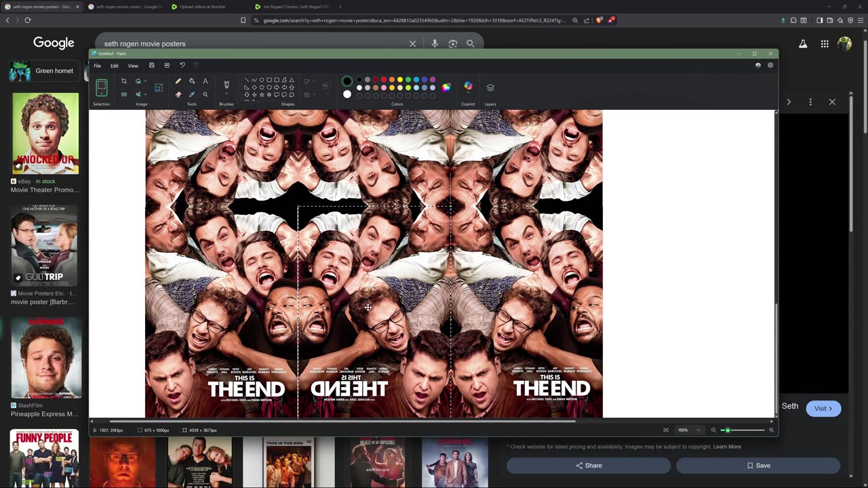Zoom in using the plus magnifier
This screenshot has width=868, height=488.
[771, 430]
